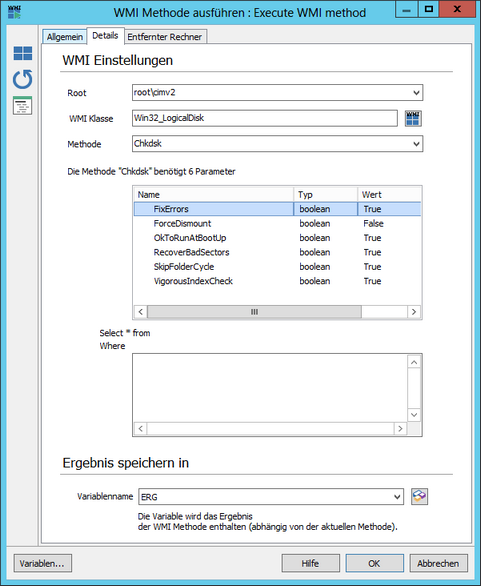Expand the Variablenname dropdown arrow
The width and height of the screenshot is (481, 586).
[397, 497]
